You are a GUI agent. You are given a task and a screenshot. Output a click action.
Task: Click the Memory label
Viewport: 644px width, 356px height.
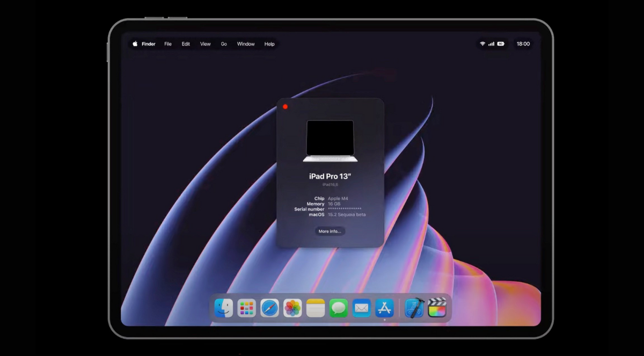pyautogui.click(x=316, y=204)
